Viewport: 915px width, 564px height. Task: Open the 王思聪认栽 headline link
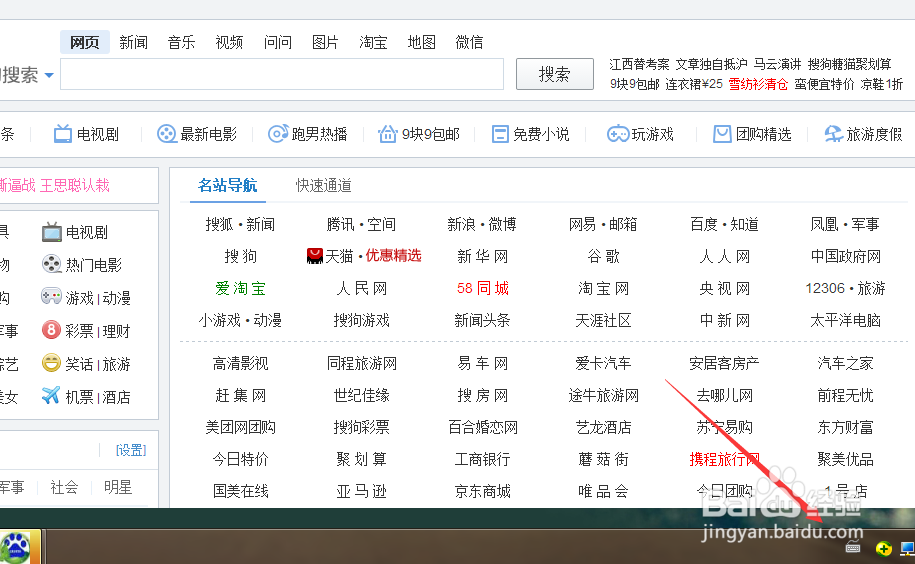[x=75, y=185]
